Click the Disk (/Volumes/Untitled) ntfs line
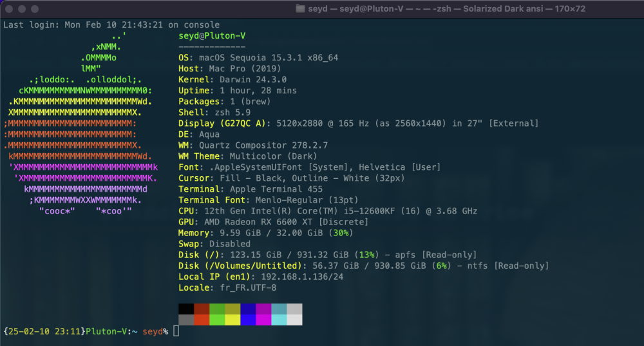The height and width of the screenshot is (346, 644). point(363,266)
